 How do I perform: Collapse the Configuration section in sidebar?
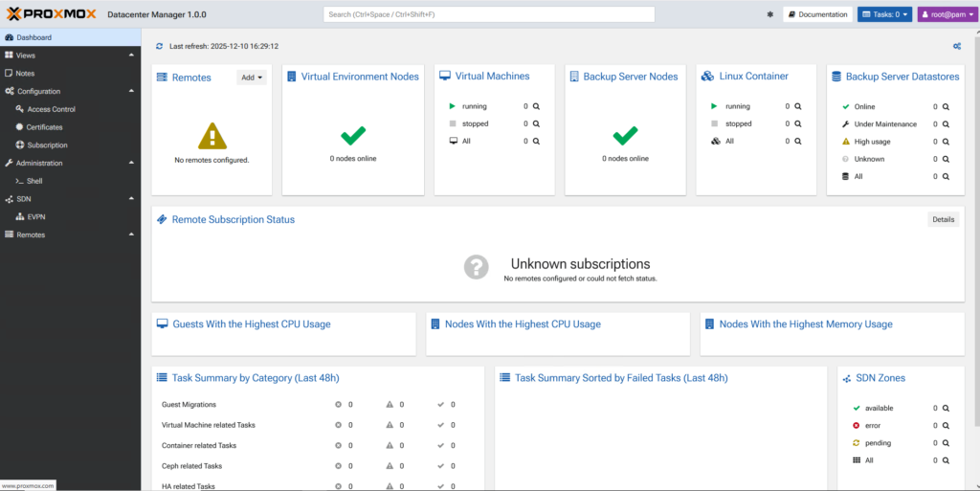pyautogui.click(x=131, y=91)
